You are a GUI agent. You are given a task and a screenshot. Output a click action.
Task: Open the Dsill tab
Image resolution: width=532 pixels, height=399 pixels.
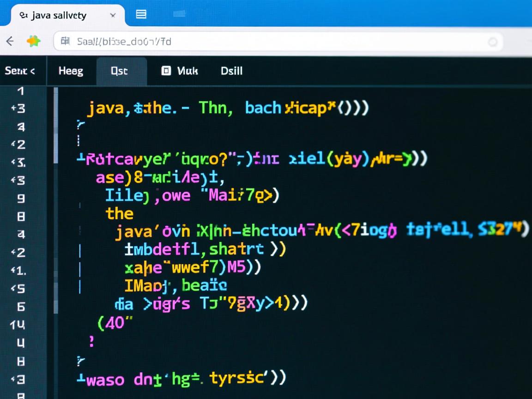pyautogui.click(x=231, y=71)
